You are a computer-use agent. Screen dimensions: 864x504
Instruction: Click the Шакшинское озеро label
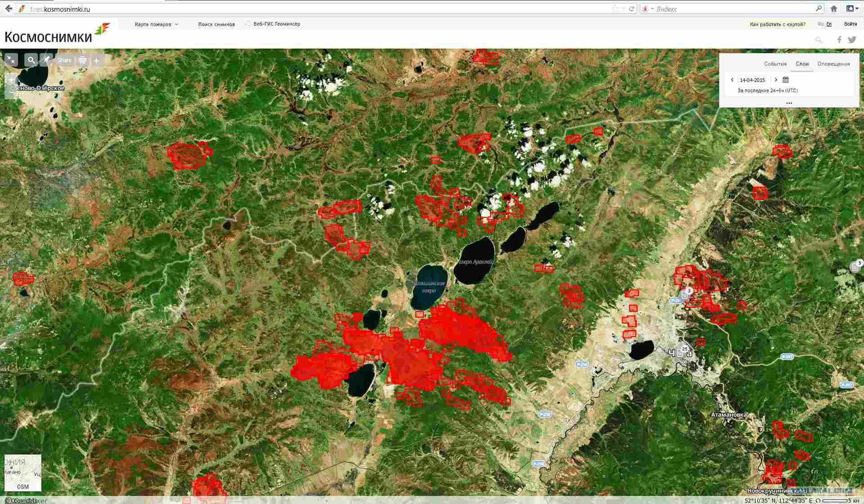tap(429, 287)
